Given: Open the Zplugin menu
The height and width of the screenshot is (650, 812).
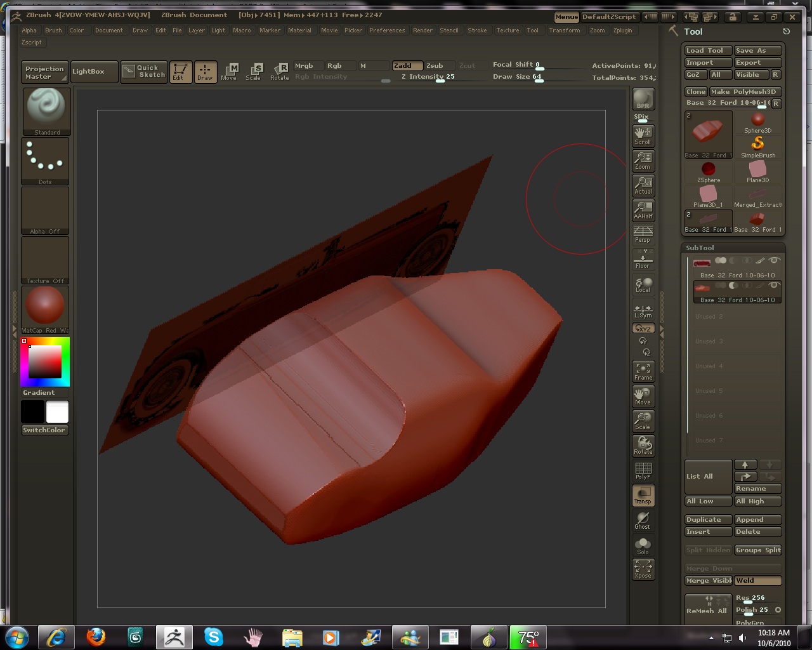Looking at the screenshot, I should (x=622, y=30).
